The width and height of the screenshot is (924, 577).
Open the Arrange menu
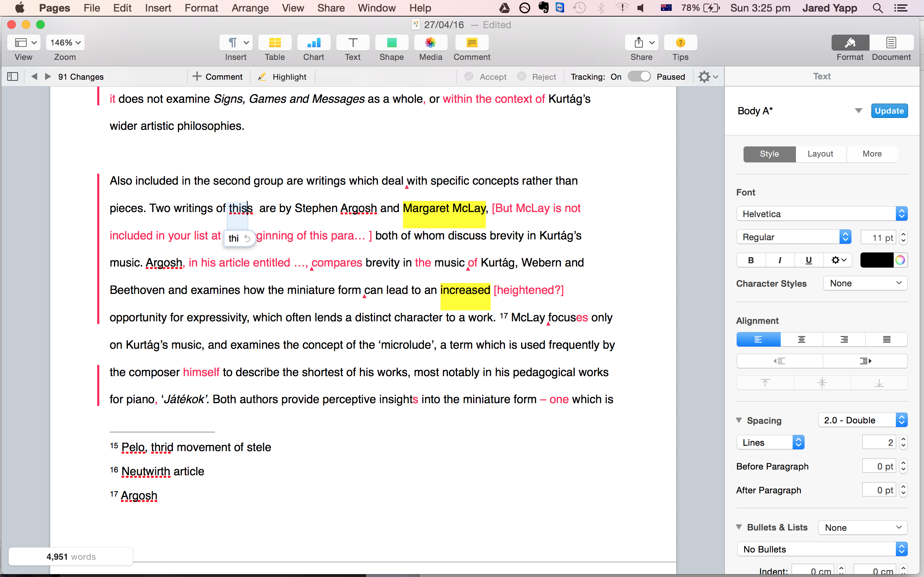tap(250, 8)
